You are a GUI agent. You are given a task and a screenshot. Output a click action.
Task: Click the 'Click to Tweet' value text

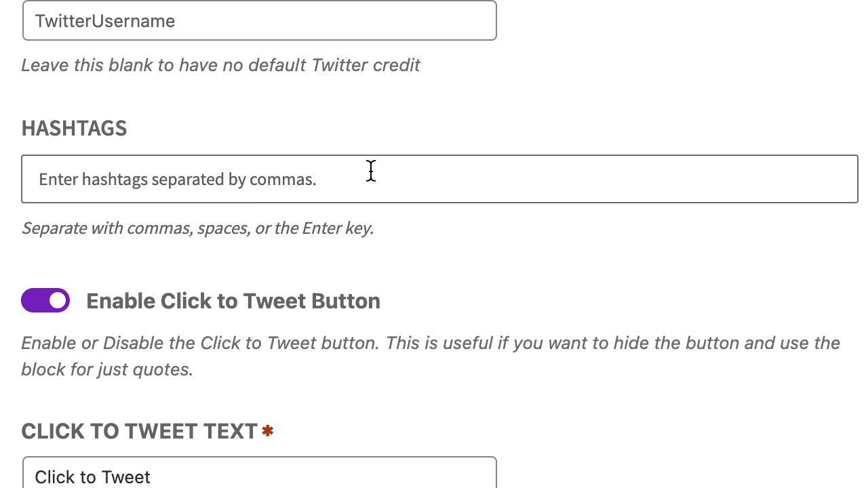[93, 476]
